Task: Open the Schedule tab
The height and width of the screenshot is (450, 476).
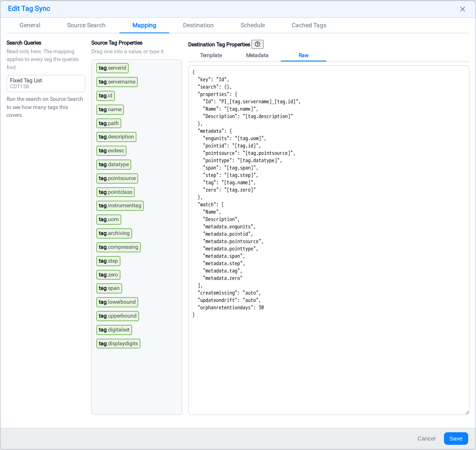Action: pos(253,25)
